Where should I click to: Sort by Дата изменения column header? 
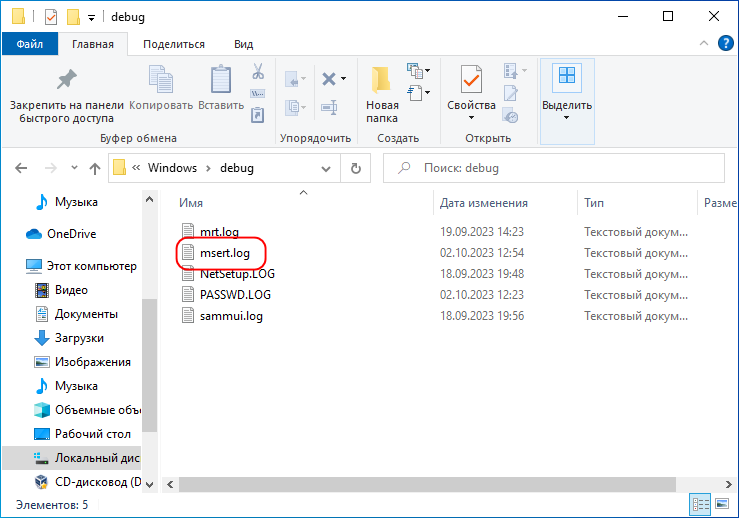pyautogui.click(x=484, y=203)
